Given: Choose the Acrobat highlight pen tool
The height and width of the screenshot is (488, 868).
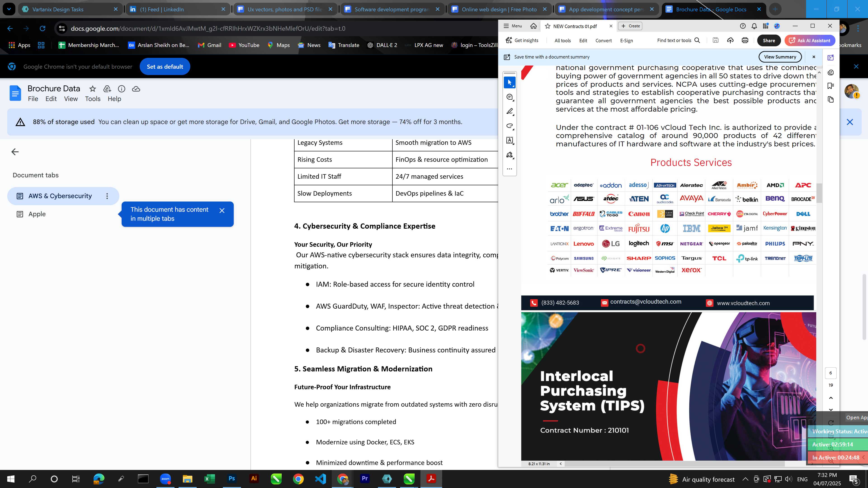Looking at the screenshot, I should tap(509, 111).
